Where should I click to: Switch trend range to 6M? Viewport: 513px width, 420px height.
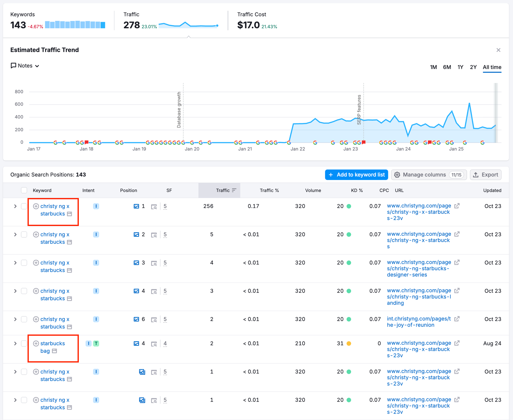pyautogui.click(x=447, y=67)
